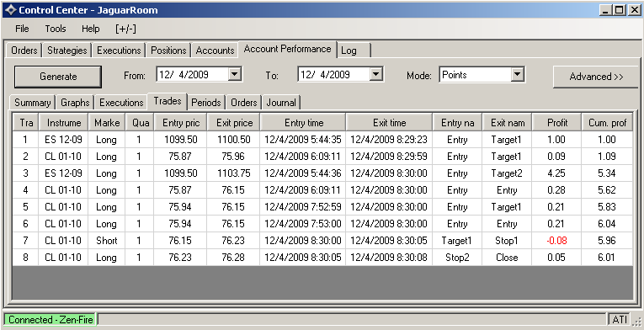Click exit price 76.28 in trade 8
The image size is (644, 330).
coord(234,258)
